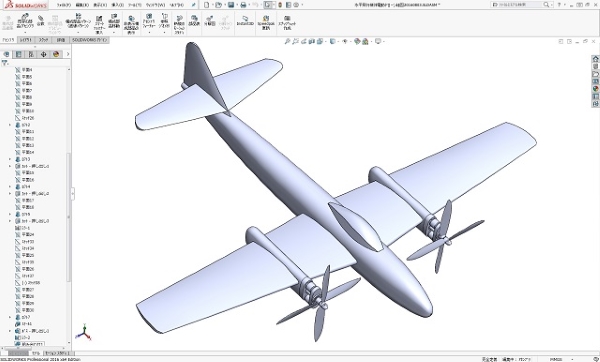Open the DisplayManager colored sphere tab

pos(56,54)
